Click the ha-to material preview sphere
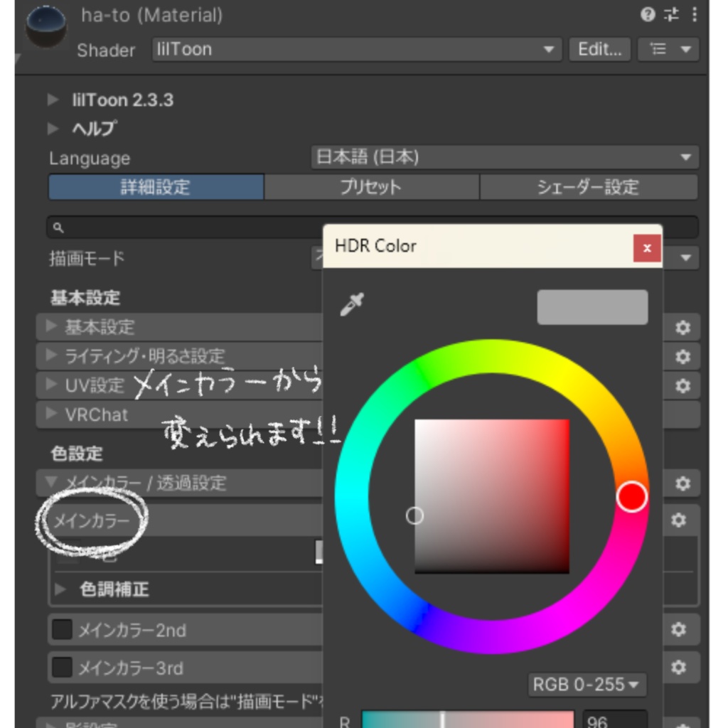The image size is (728, 728). pos(45,26)
